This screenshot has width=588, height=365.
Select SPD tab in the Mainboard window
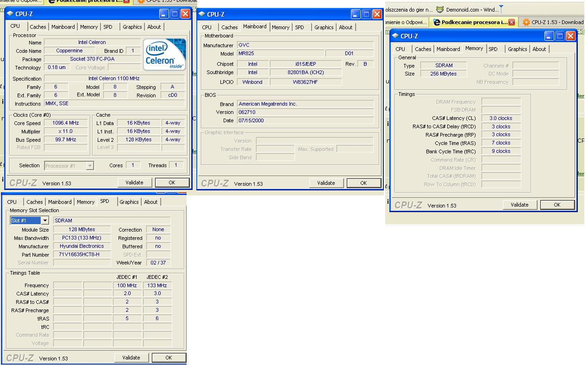click(300, 27)
